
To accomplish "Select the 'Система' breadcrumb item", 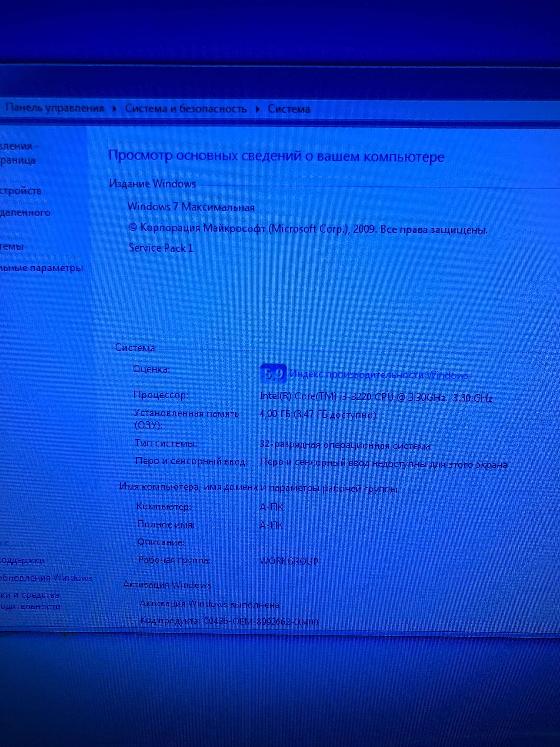I will point(289,109).
